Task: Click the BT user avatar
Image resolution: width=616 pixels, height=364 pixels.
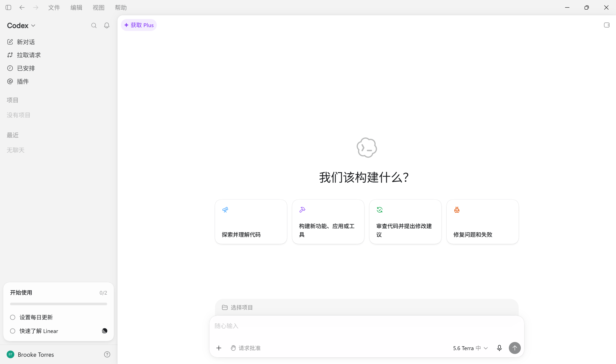Action: pyautogui.click(x=10, y=354)
